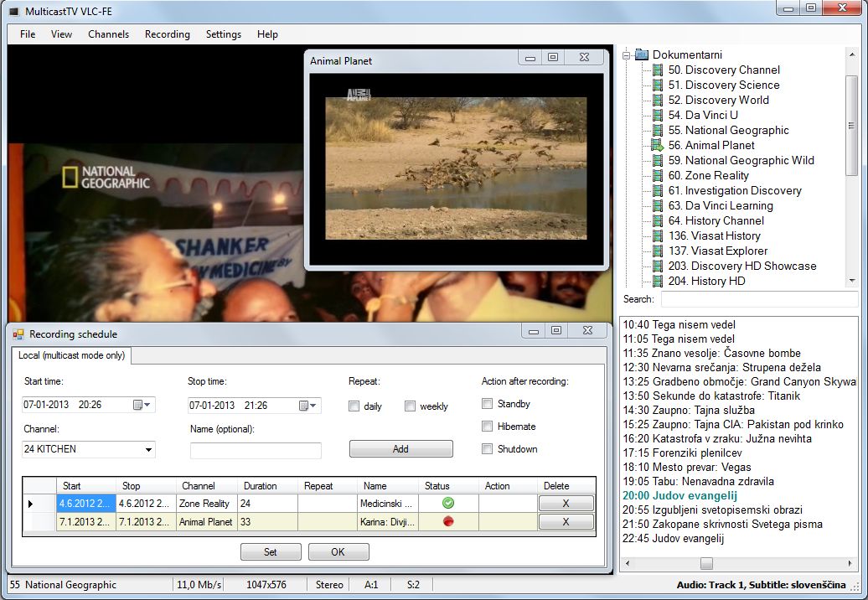Click the MulticastTV VLC-FE title bar icon
Image resolution: width=868 pixels, height=600 pixels.
click(14, 11)
